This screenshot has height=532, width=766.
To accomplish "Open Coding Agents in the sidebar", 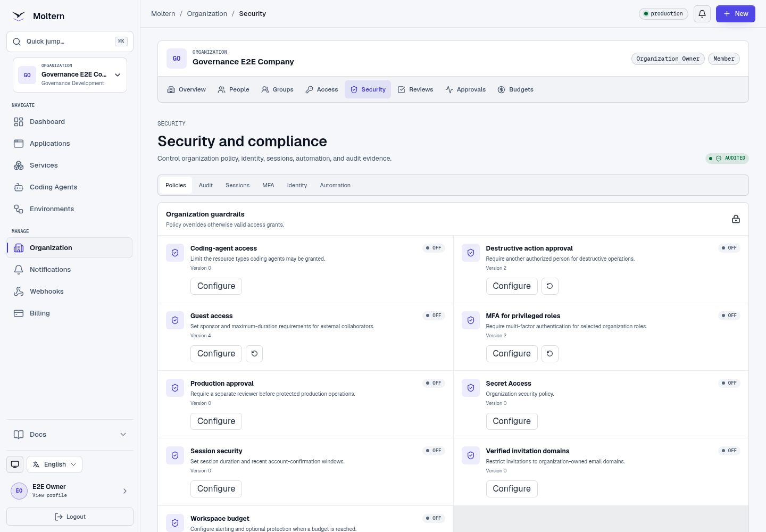I will pos(70,187).
